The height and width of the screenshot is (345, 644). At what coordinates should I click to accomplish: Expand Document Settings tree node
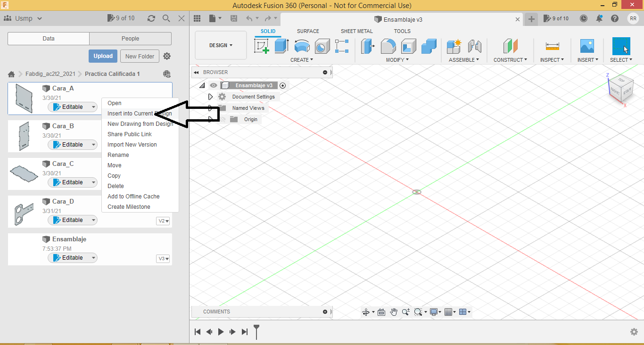point(211,97)
